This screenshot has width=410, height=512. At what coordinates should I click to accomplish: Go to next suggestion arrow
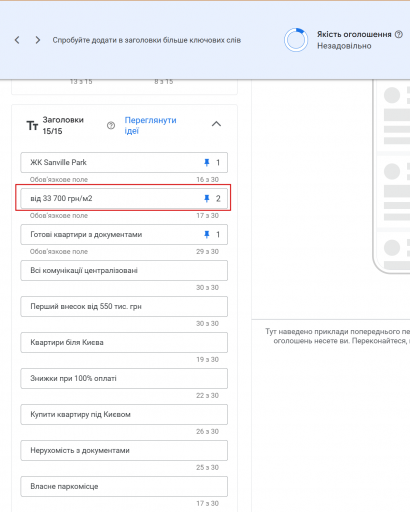coord(38,40)
